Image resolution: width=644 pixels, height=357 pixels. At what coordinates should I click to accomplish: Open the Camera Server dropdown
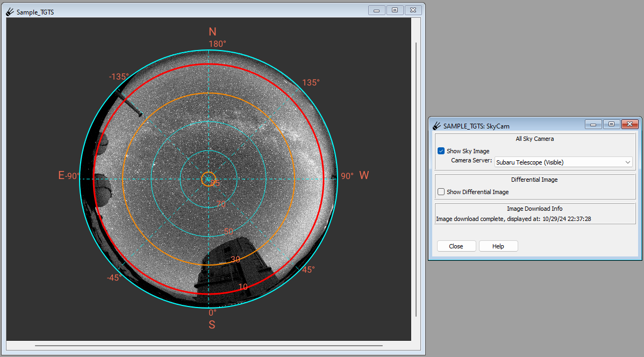coord(563,162)
